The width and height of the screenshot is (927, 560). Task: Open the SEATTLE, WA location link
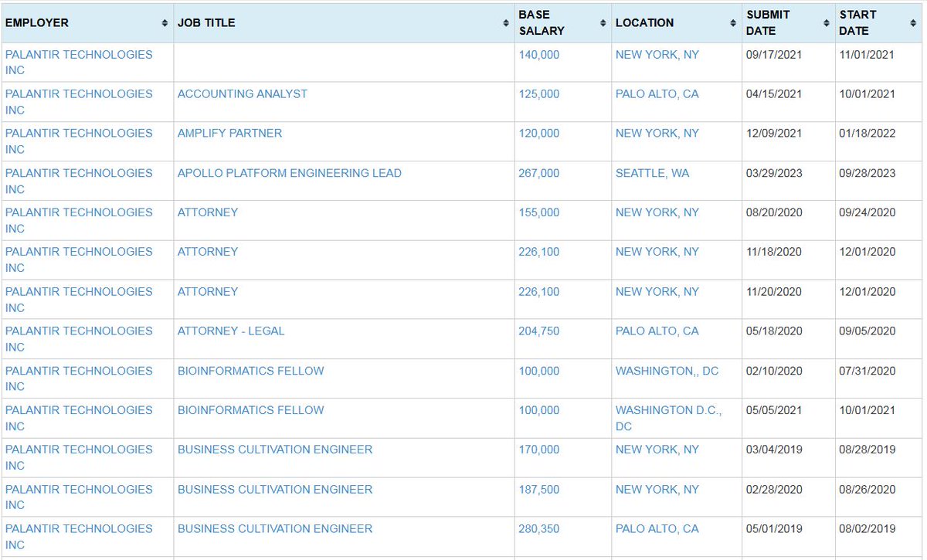tap(653, 173)
